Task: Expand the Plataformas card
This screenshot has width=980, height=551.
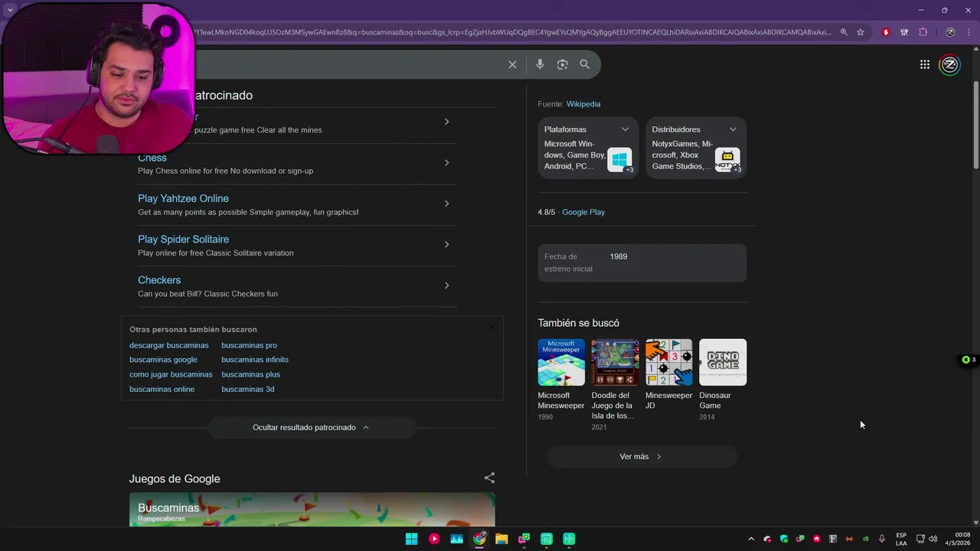Action: coord(625,129)
